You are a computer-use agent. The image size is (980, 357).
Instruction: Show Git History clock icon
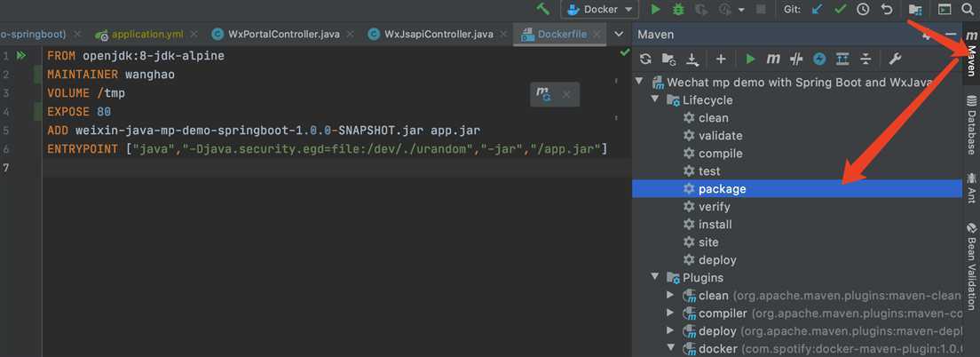click(863, 10)
